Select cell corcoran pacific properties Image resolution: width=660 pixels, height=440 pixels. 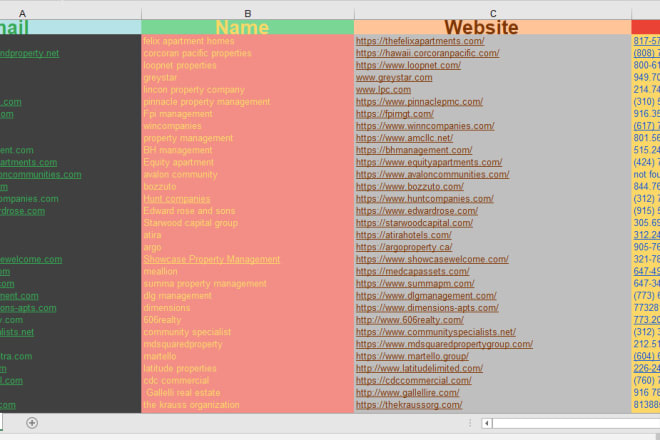tap(248, 53)
